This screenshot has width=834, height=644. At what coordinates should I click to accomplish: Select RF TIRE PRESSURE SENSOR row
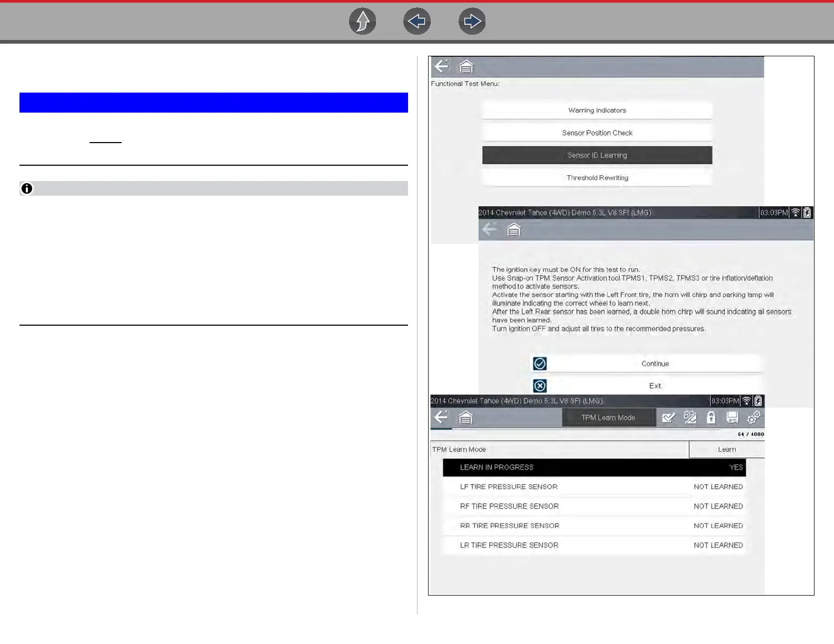(594, 506)
